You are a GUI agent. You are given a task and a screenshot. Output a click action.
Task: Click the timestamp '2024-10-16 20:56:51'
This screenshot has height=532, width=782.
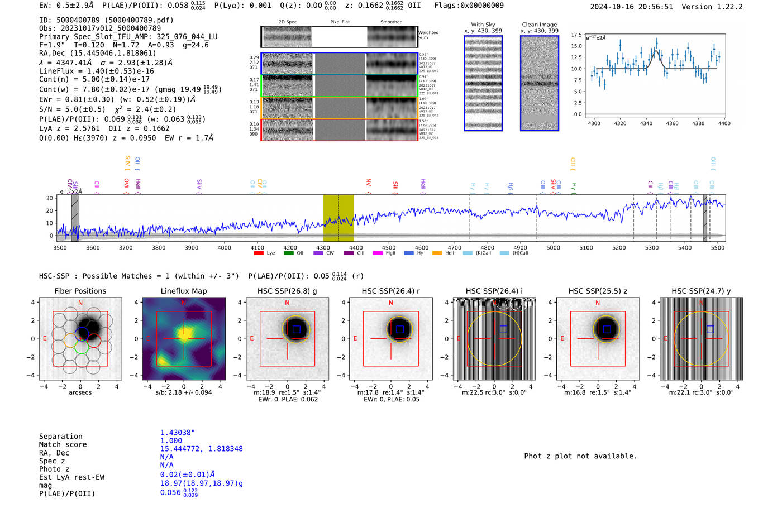(x=632, y=7)
